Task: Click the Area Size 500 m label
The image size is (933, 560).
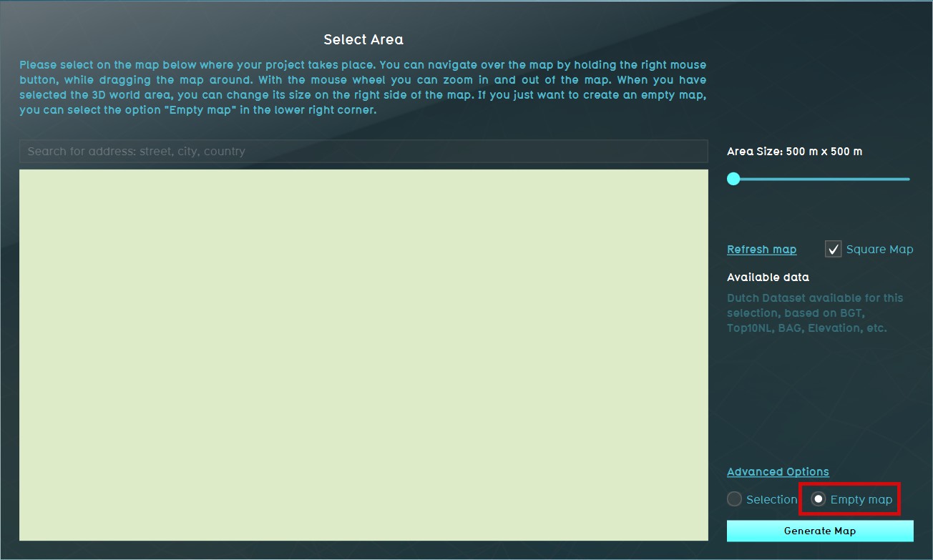Action: 794,152
